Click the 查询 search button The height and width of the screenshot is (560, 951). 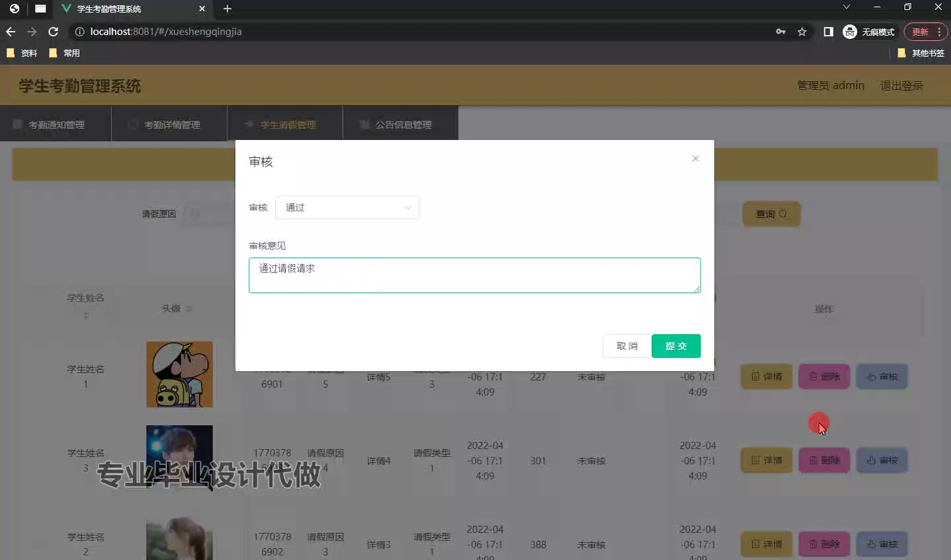771,214
